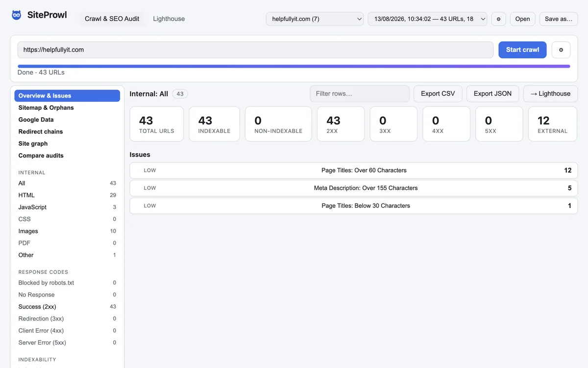This screenshot has height=368, width=588.
Task: Select Success (2xx) filter
Action: tap(67, 307)
